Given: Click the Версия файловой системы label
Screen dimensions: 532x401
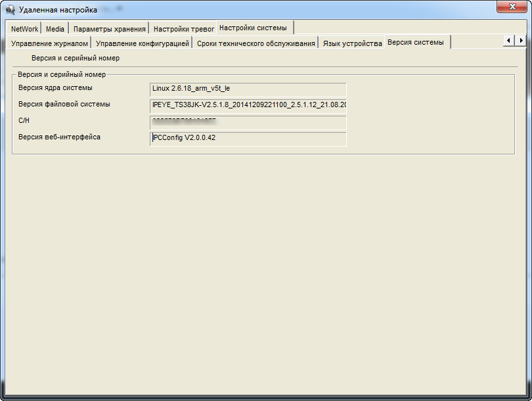Looking at the screenshot, I should 64,104.
